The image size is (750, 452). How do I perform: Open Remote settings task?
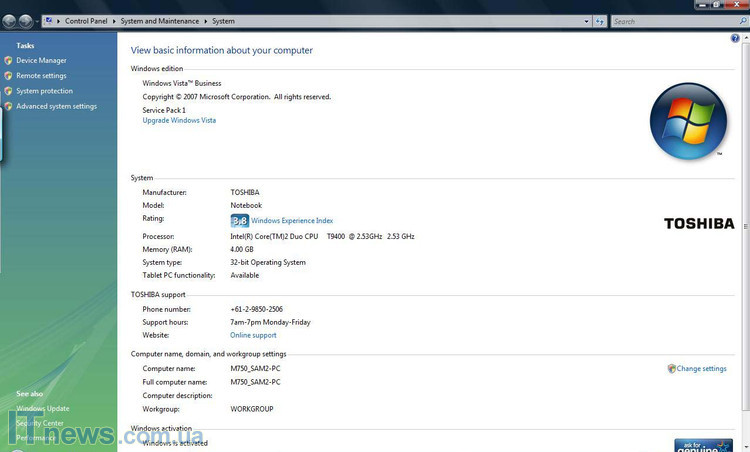tap(41, 75)
